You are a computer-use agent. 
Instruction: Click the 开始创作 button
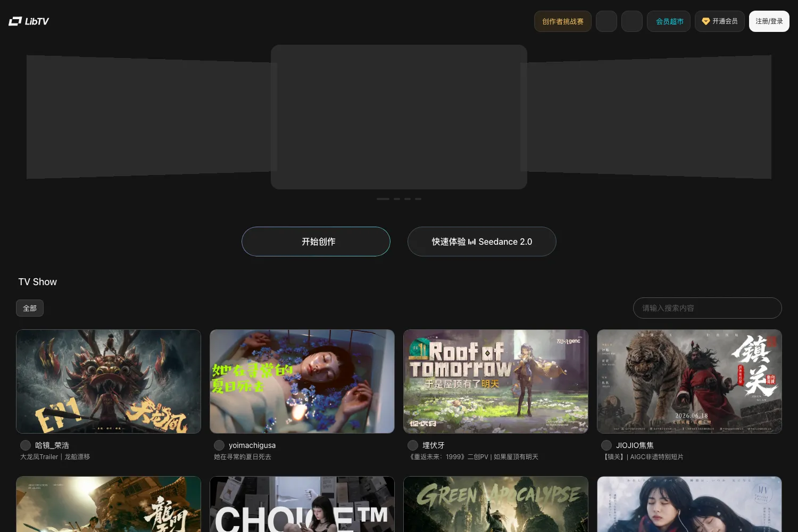[x=316, y=242]
